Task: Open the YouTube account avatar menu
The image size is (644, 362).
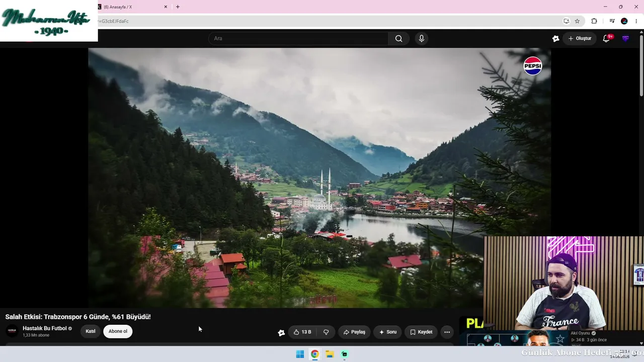Action: tap(625, 38)
